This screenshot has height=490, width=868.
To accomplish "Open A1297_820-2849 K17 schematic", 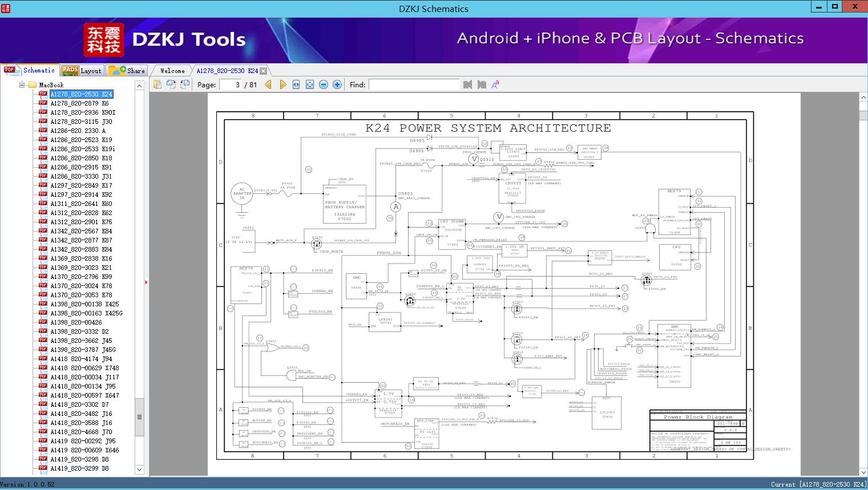I will point(81,185).
